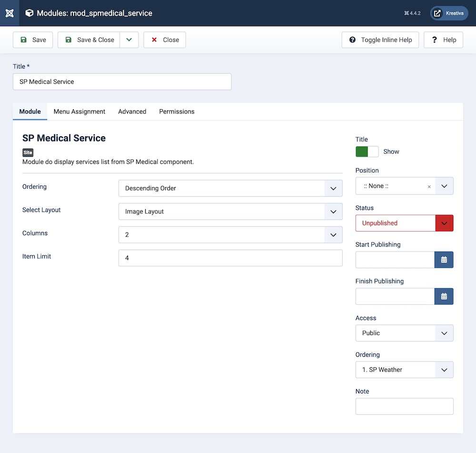The width and height of the screenshot is (476, 453).
Task: Open the Help button
Action: click(x=443, y=40)
